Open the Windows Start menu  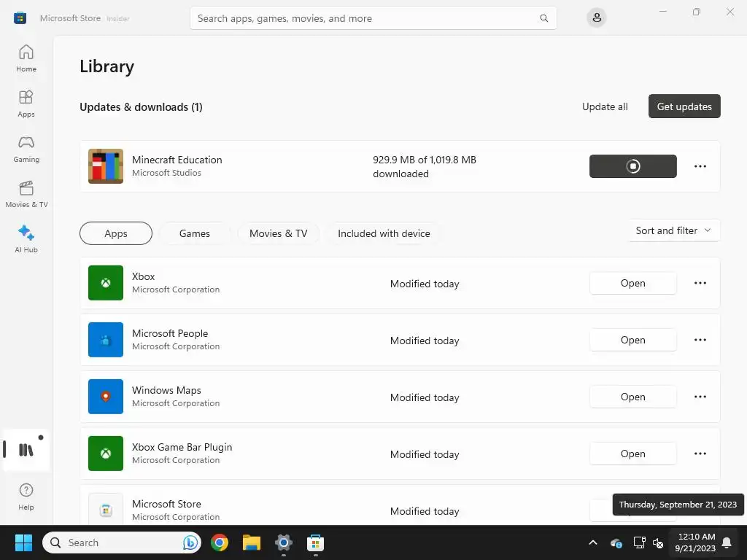[23, 542]
